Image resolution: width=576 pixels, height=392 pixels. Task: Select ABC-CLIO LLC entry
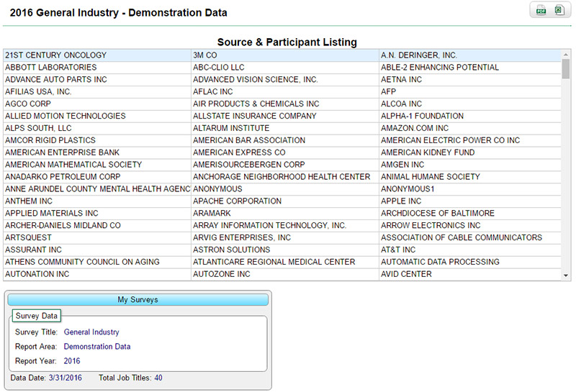point(285,67)
